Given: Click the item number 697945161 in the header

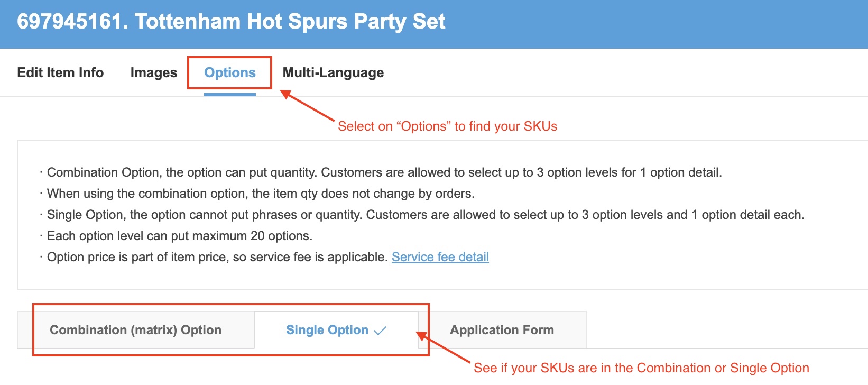Looking at the screenshot, I should (x=69, y=22).
